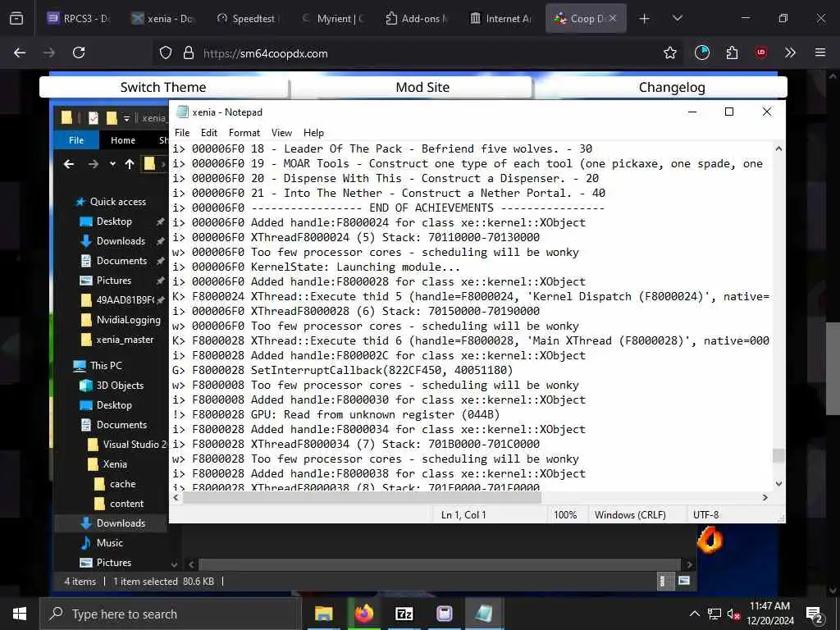Open the Xenia folder under Documents
The height and width of the screenshot is (630, 840).
click(x=107, y=464)
